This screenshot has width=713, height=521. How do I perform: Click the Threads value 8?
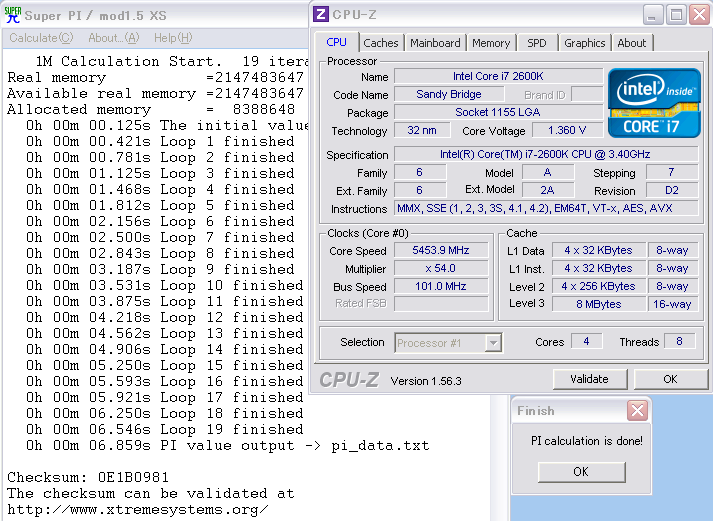click(679, 341)
